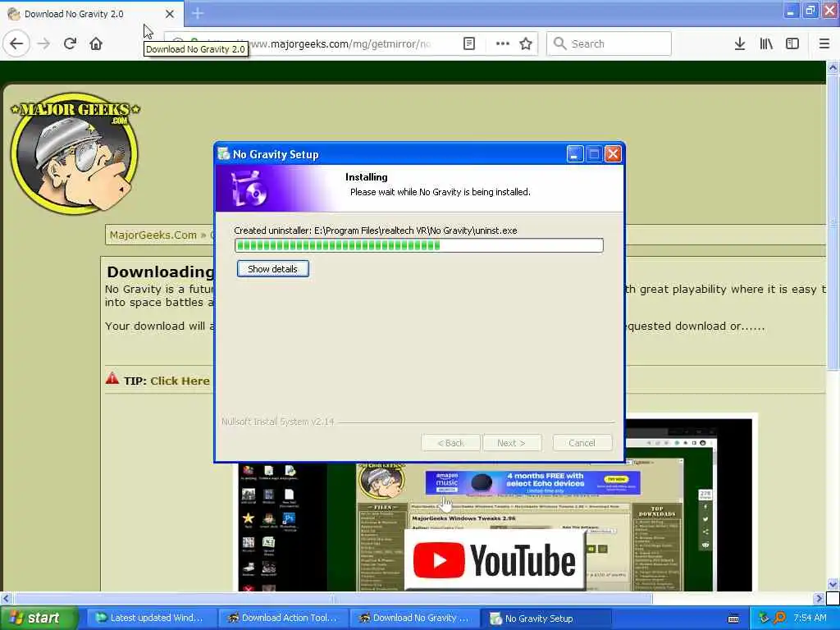Open the Windows start button
The width and height of the screenshot is (840, 630).
click(x=38, y=619)
